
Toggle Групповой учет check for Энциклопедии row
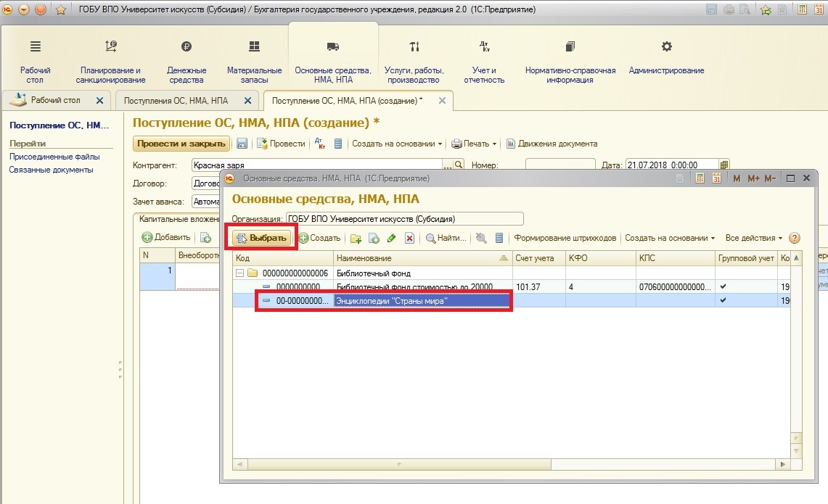click(x=723, y=300)
